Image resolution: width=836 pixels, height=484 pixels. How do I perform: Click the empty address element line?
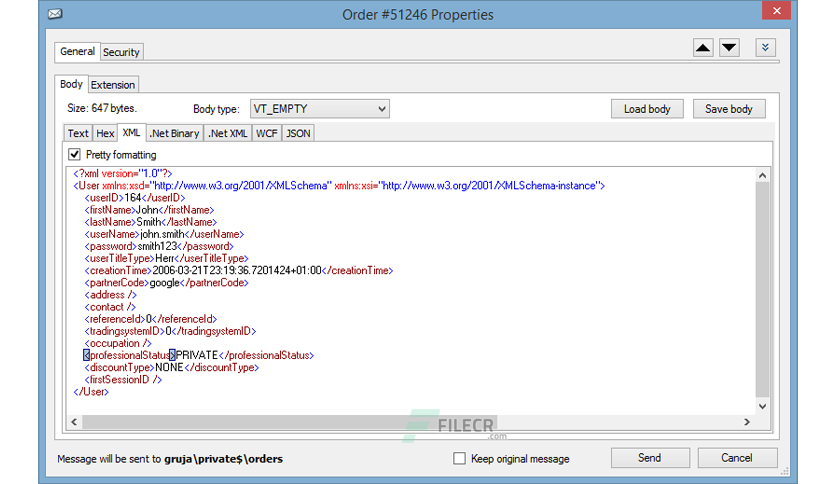(110, 295)
